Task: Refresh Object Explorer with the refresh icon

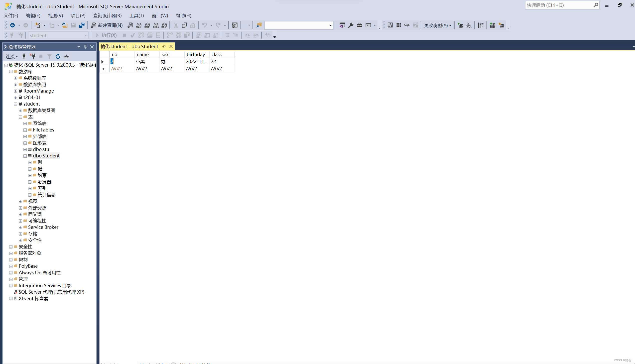Action: pos(58,56)
